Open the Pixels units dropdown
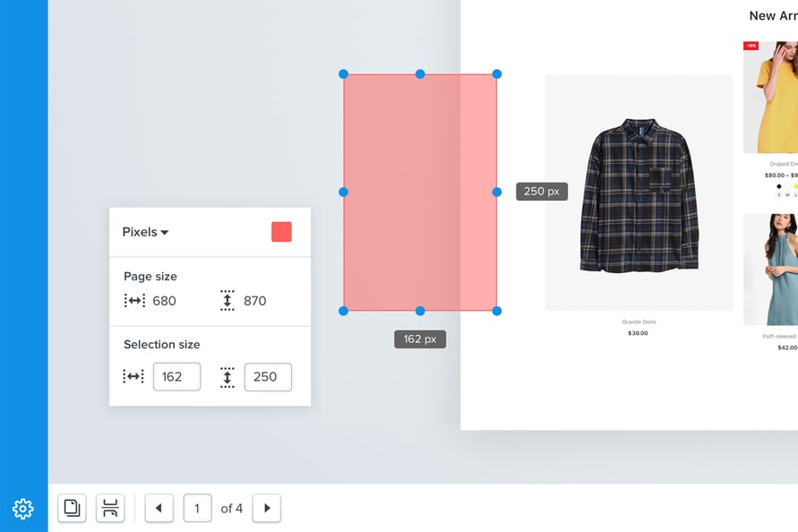The height and width of the screenshot is (532, 798). (146, 232)
